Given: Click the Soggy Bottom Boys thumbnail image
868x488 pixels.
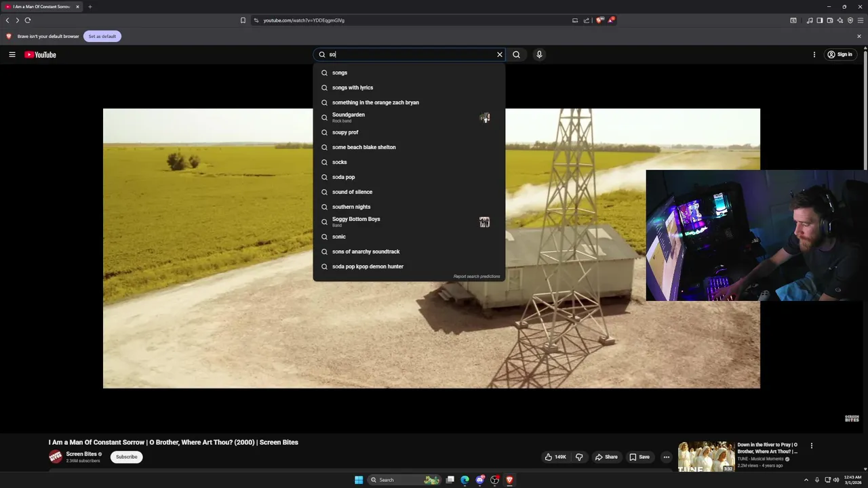Looking at the screenshot, I should 484,222.
